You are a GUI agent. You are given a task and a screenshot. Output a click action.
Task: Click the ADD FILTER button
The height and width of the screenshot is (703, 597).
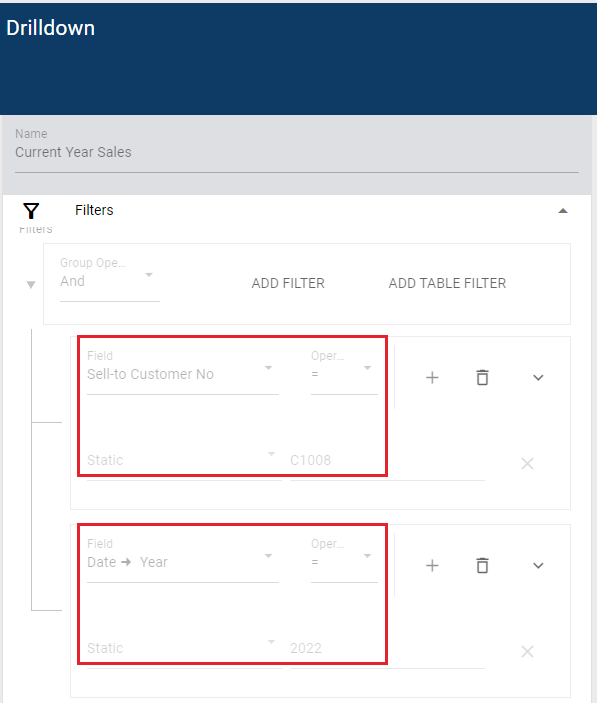pyautogui.click(x=288, y=283)
